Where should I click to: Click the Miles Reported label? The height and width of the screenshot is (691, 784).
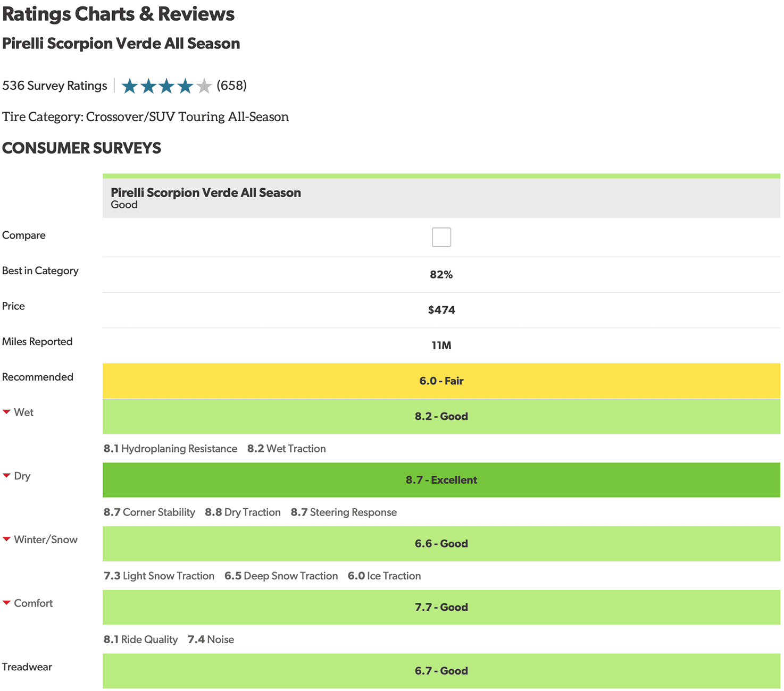[x=37, y=342]
